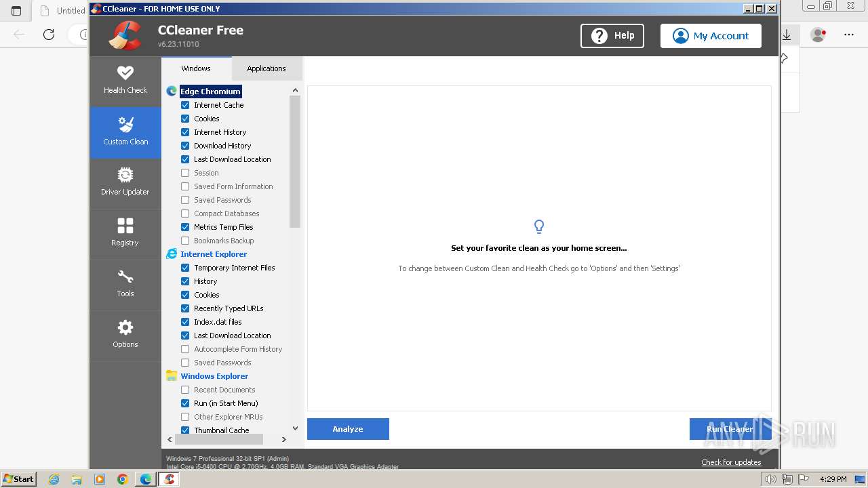This screenshot has height=488, width=868.
Task: Enable Autocomplete Form History checkbox
Action: coord(185,349)
